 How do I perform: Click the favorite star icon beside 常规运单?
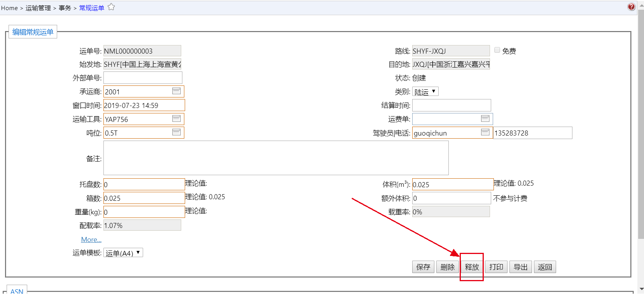coord(111,7)
